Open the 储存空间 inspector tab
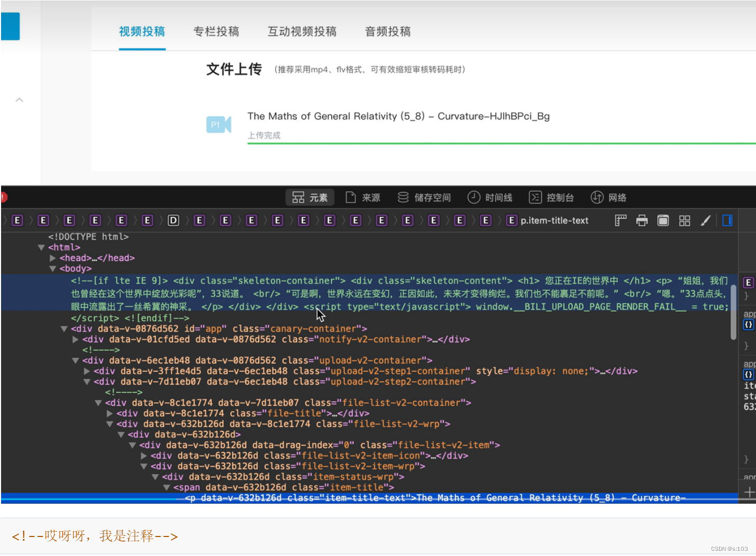This screenshot has width=756, height=556. coord(424,197)
